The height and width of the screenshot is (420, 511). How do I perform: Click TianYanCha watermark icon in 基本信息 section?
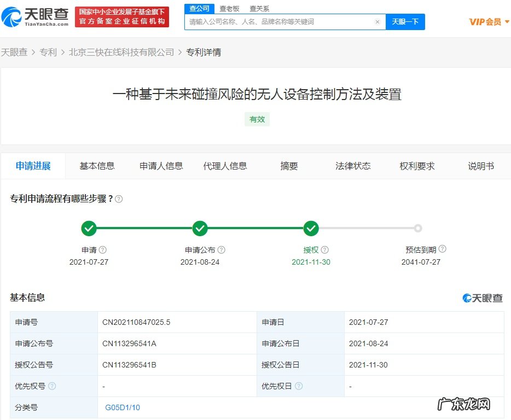pyautogui.click(x=466, y=297)
